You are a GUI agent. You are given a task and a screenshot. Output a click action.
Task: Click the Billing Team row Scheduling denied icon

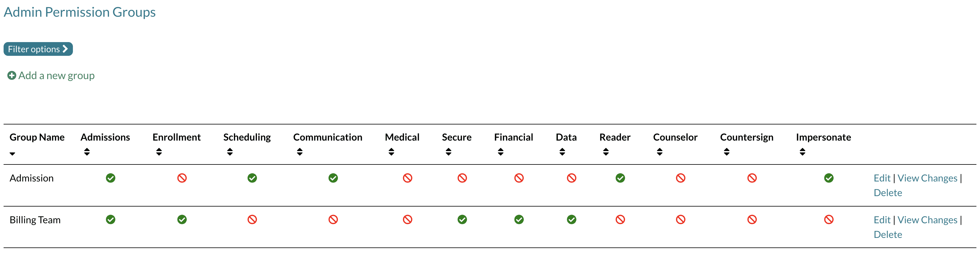[x=252, y=220]
